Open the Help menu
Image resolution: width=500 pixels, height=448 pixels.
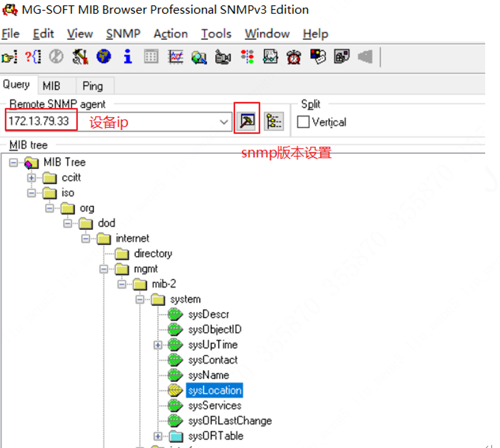[x=315, y=34]
